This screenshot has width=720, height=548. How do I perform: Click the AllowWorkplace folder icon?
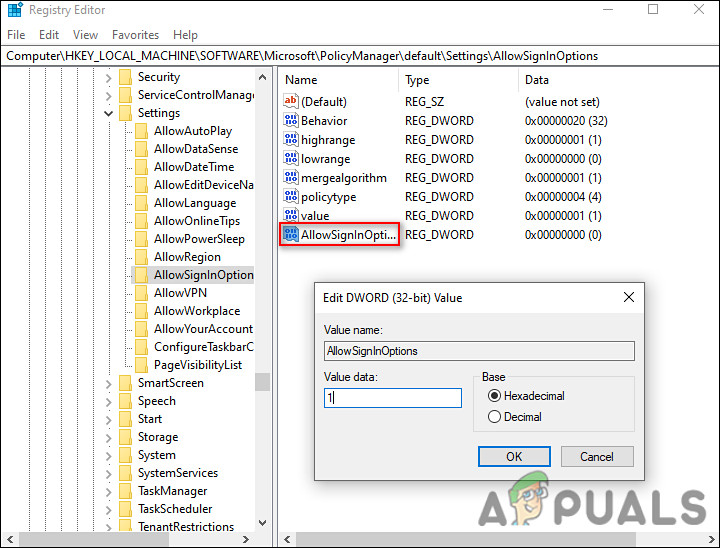coord(141,311)
